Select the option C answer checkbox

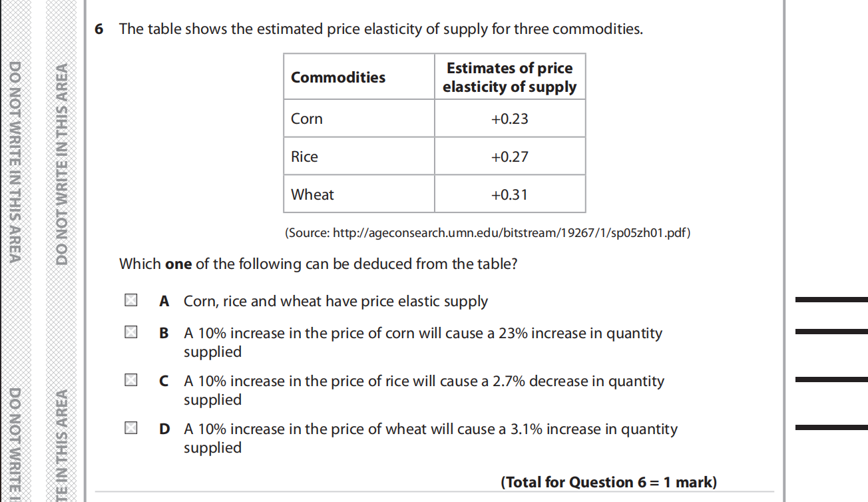pyautogui.click(x=131, y=381)
